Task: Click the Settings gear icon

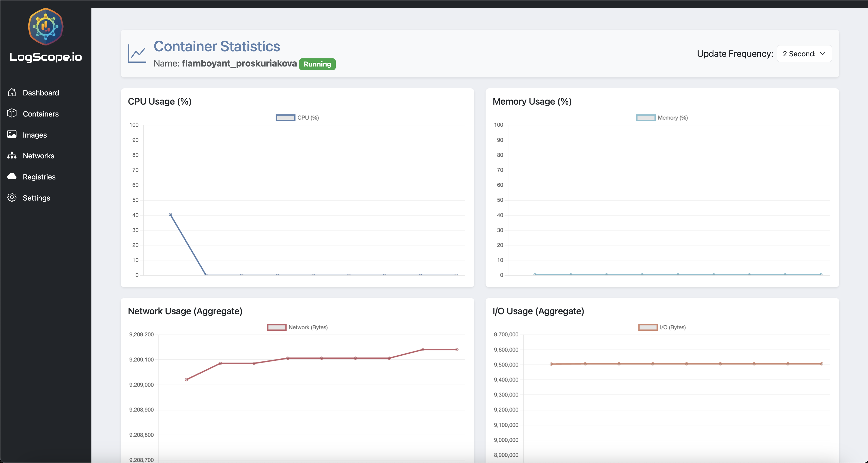Action: (x=12, y=198)
